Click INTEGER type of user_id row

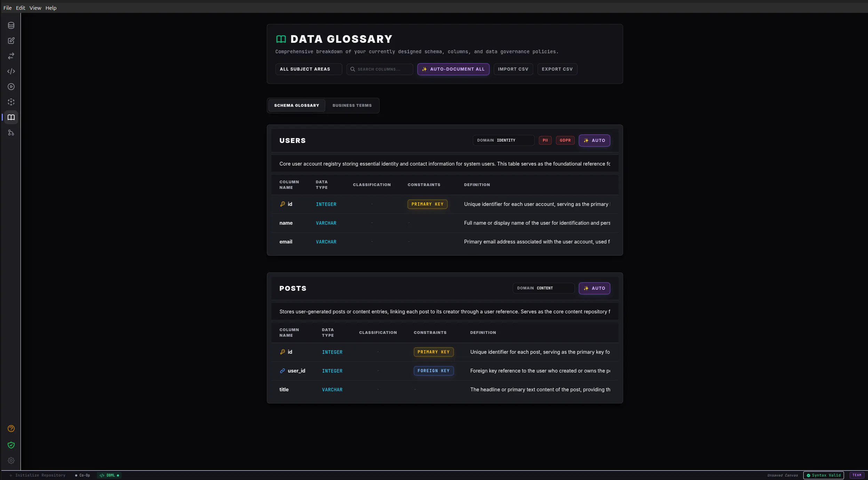(x=332, y=371)
